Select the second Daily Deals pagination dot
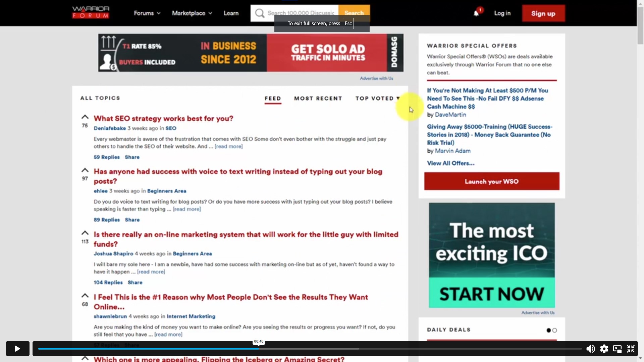 click(555, 330)
